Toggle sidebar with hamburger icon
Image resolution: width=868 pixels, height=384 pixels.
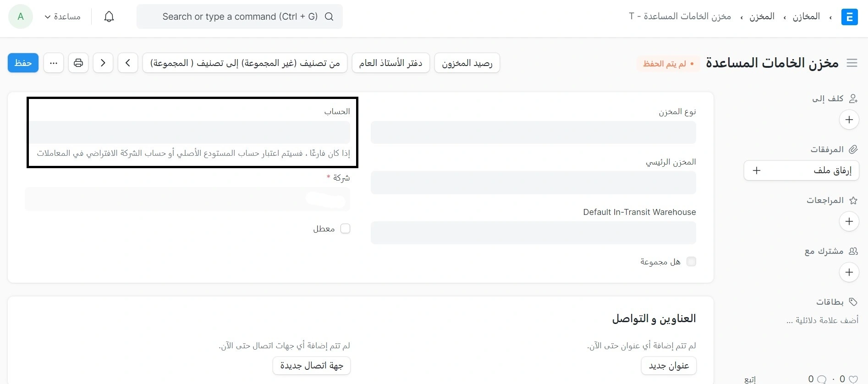click(x=852, y=63)
